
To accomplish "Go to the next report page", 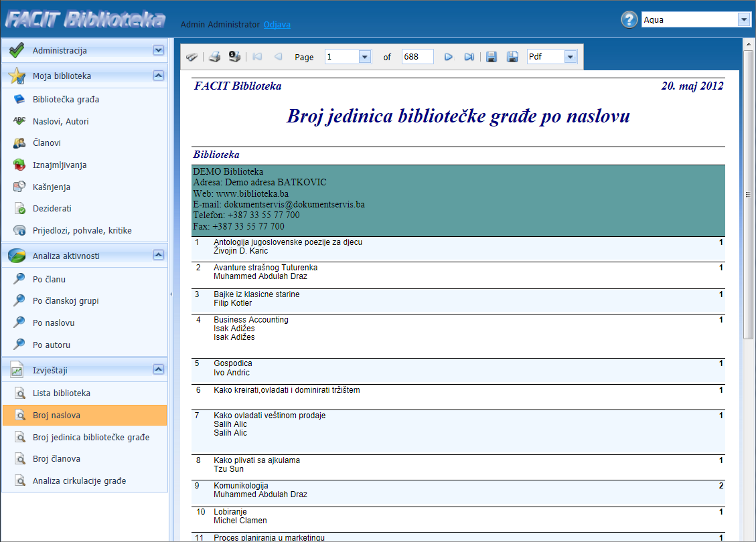I will point(449,57).
